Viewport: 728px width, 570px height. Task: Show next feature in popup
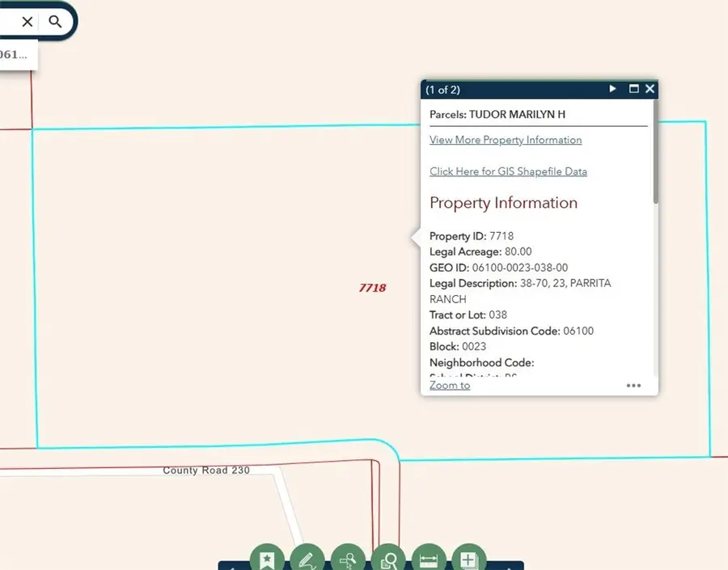[x=613, y=89]
